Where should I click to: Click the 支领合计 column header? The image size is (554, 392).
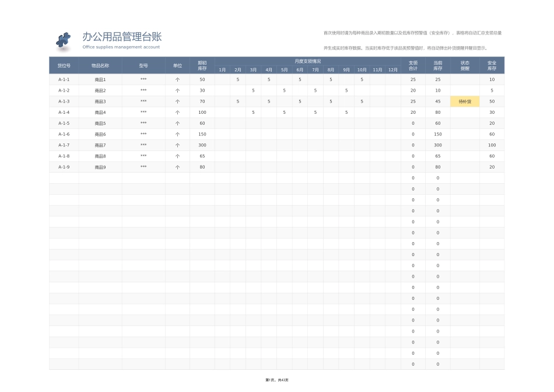[x=413, y=66]
